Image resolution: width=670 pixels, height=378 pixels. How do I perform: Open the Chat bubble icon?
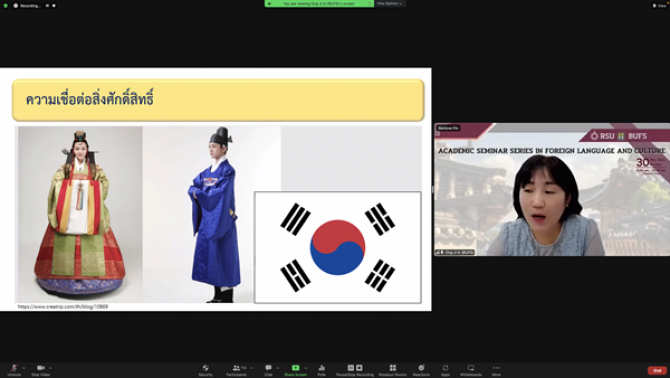click(x=268, y=368)
